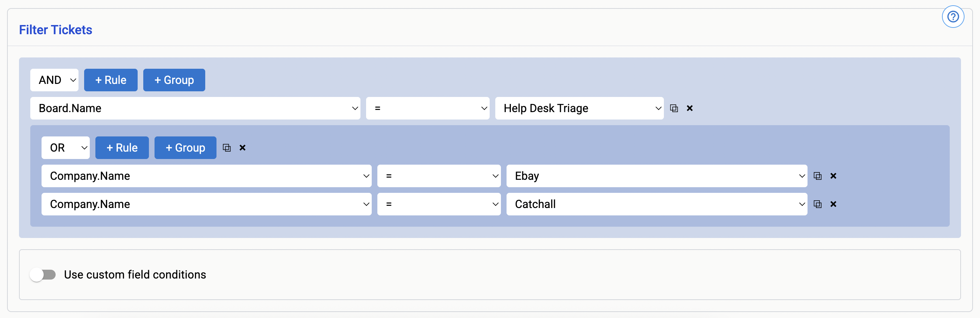Open the Catchall value dropdown
Image resolution: width=980 pixels, height=318 pixels.
(656, 204)
